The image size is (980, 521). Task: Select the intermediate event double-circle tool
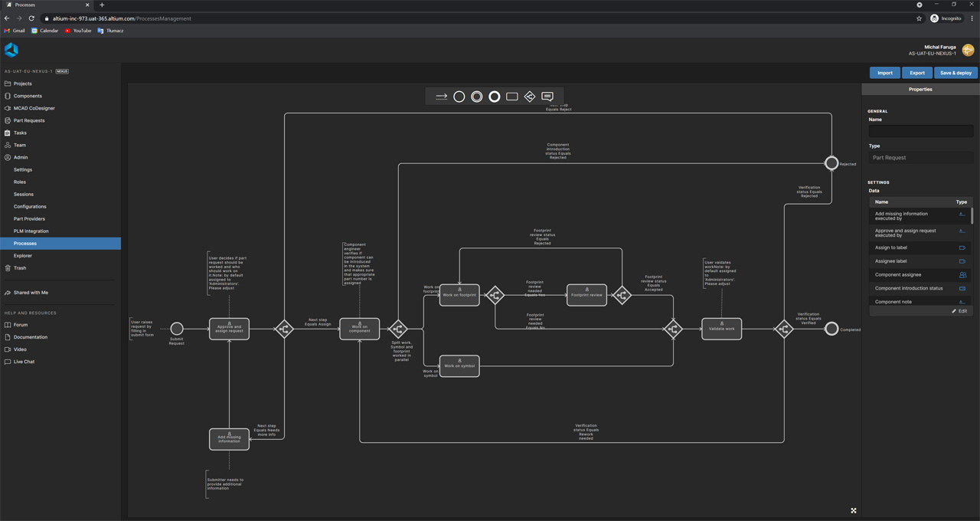coord(477,97)
